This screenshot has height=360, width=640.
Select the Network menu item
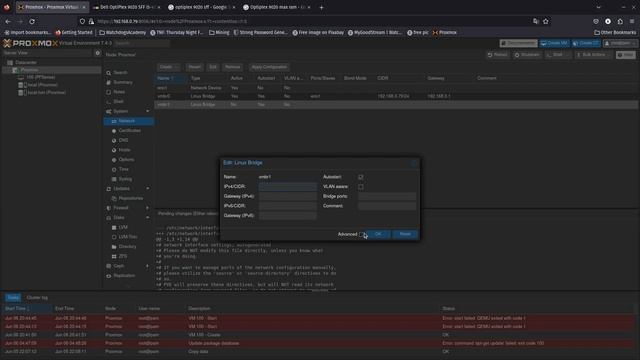(x=129, y=121)
